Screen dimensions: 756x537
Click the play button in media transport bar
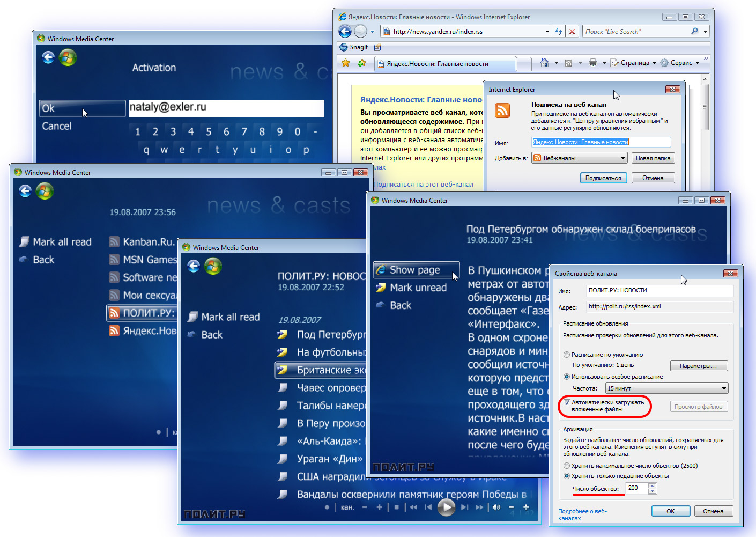(x=446, y=507)
